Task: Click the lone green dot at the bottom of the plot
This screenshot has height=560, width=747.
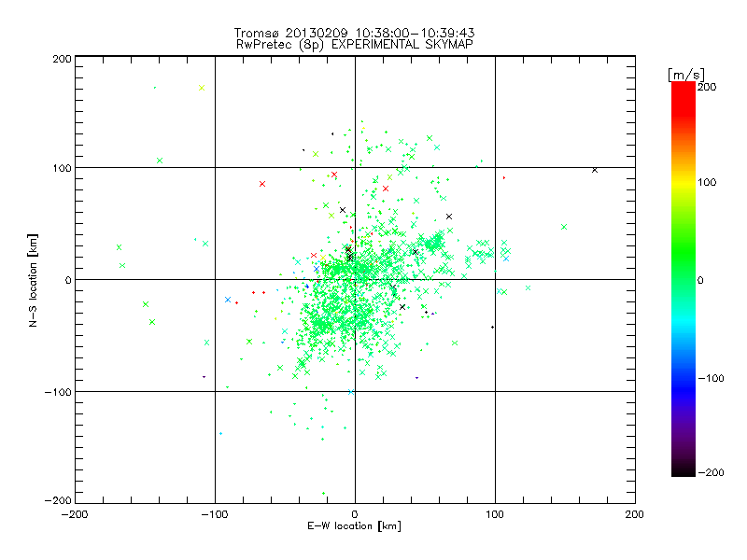Action: (x=323, y=494)
